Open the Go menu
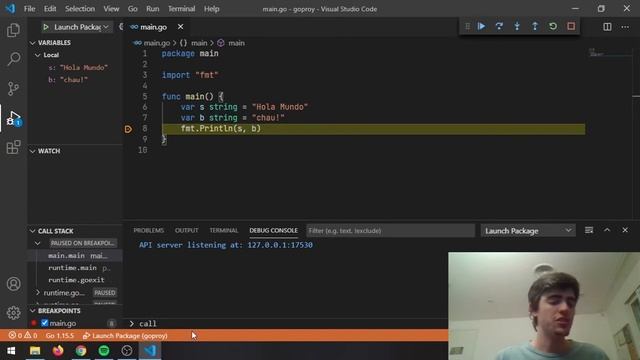Image resolution: width=640 pixels, height=360 pixels. pyautogui.click(x=133, y=9)
